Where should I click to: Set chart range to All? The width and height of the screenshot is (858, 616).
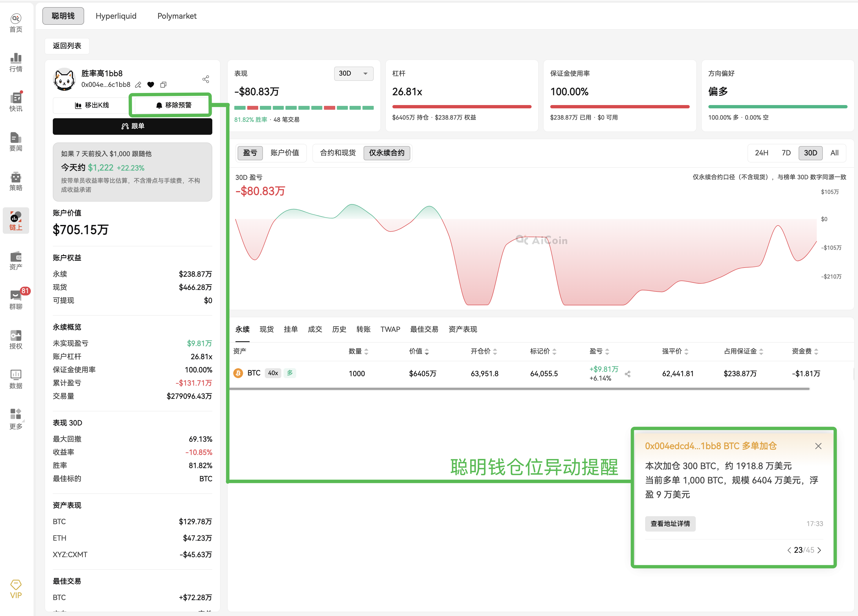click(x=834, y=153)
